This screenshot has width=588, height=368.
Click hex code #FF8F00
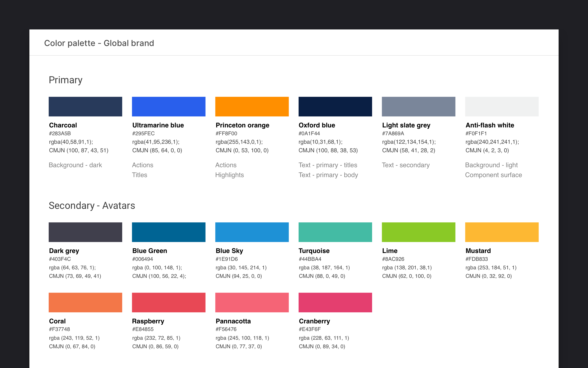(226, 133)
